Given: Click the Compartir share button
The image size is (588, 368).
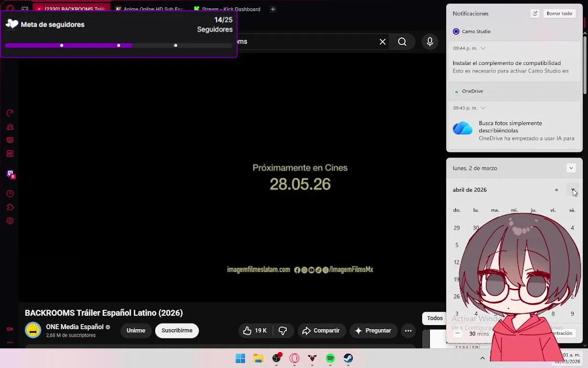Looking at the screenshot, I should point(322,331).
